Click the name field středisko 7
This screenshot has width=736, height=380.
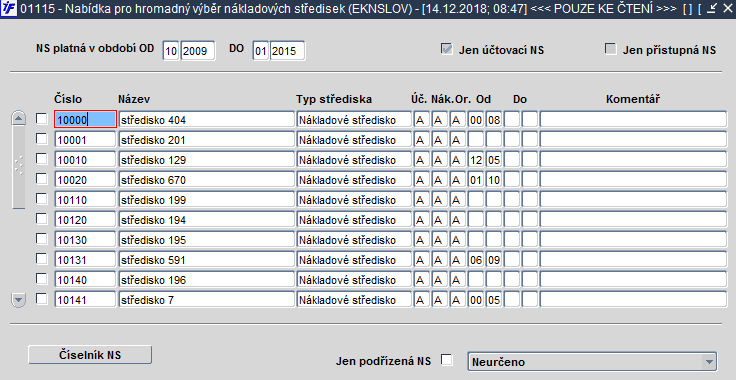pos(207,300)
